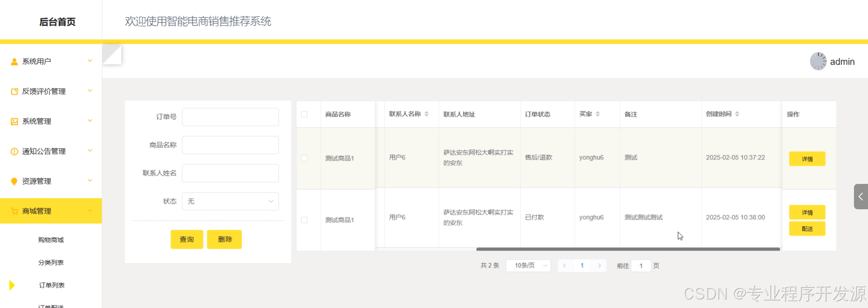Go to next page arrow
This screenshot has height=308, width=868.
599,266
